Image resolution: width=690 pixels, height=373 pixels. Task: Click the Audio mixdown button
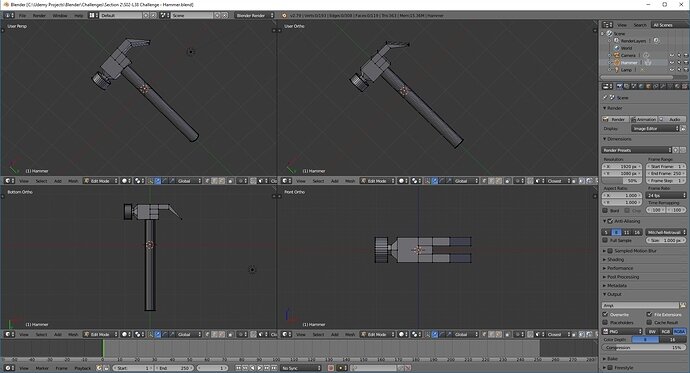click(x=672, y=119)
